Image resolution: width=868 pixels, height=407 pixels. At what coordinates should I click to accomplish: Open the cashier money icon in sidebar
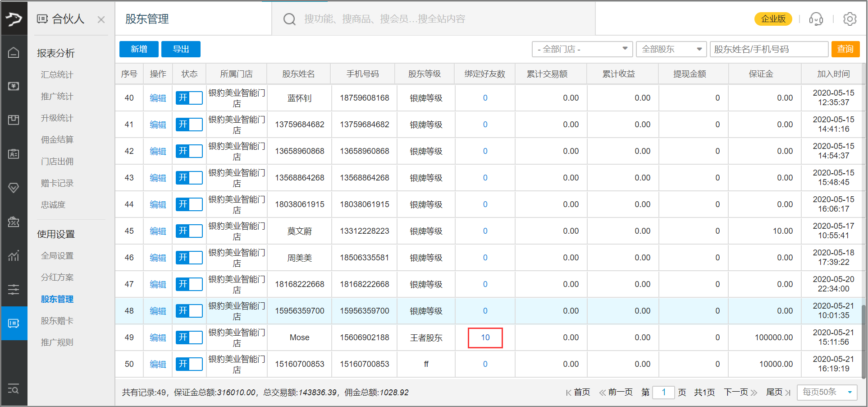pos(14,86)
